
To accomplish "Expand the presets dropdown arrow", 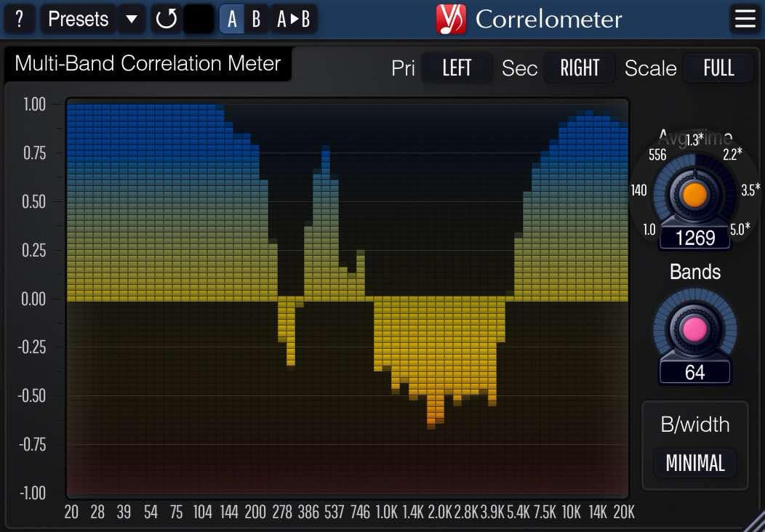I will click(x=132, y=19).
